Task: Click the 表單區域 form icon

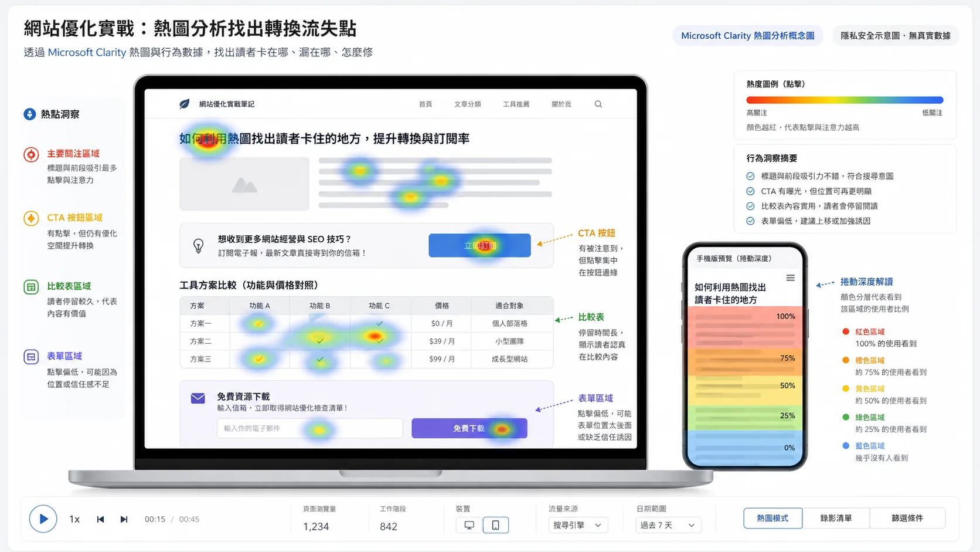Action: coord(31,357)
